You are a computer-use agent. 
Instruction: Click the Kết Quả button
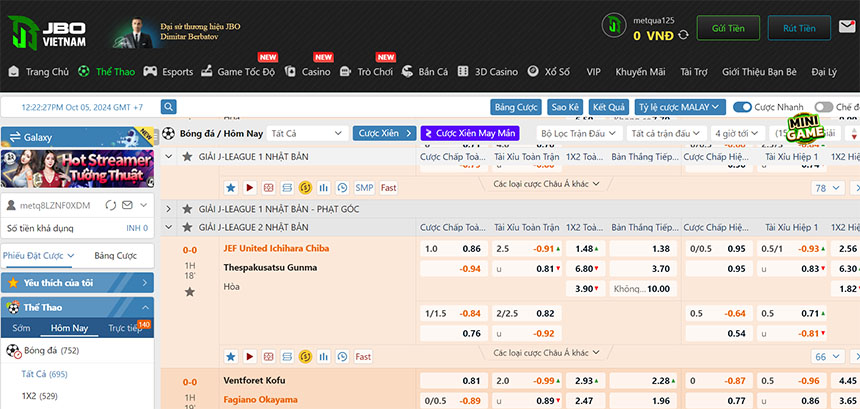click(x=609, y=107)
